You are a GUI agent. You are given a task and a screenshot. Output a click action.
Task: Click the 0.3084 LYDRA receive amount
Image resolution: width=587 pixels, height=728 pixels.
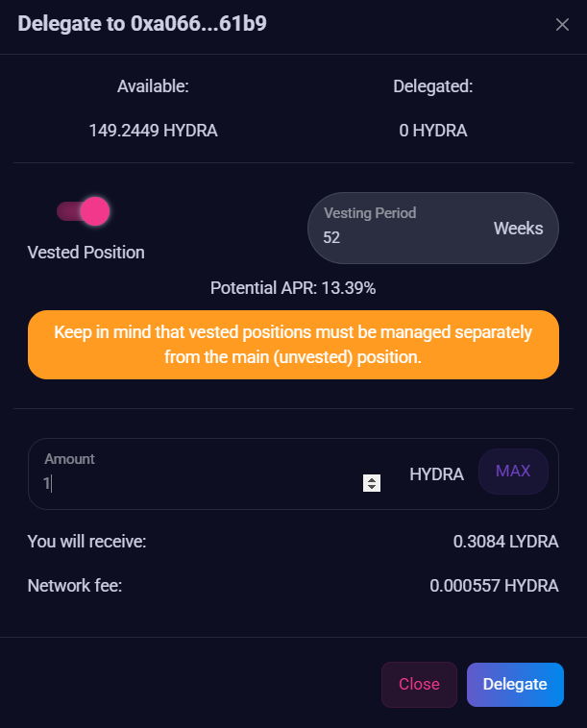coord(505,542)
